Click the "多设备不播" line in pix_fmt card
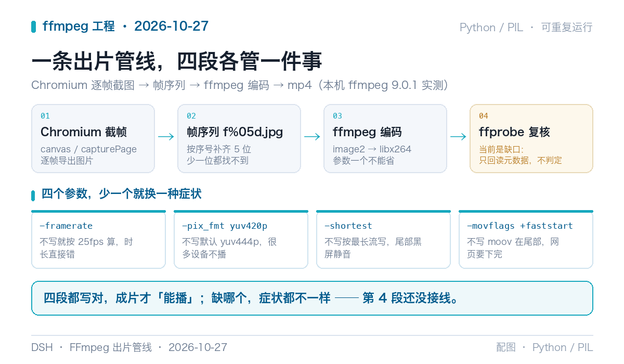Image resolution: width=624 pixels, height=364 pixels. [x=204, y=254]
